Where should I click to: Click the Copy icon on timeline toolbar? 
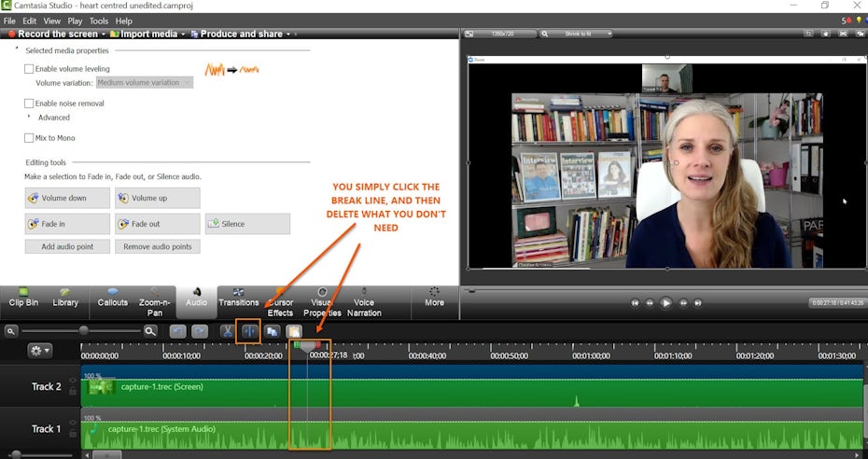(273, 330)
